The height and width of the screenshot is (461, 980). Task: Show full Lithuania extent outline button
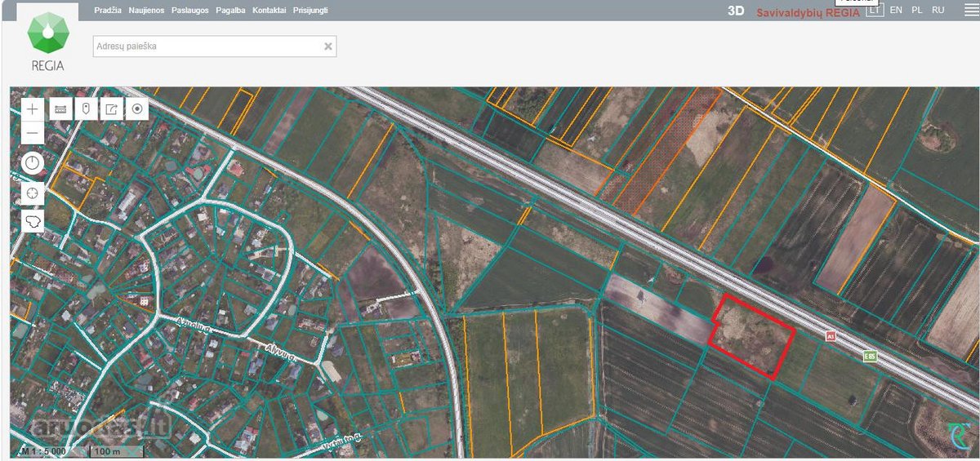33,221
